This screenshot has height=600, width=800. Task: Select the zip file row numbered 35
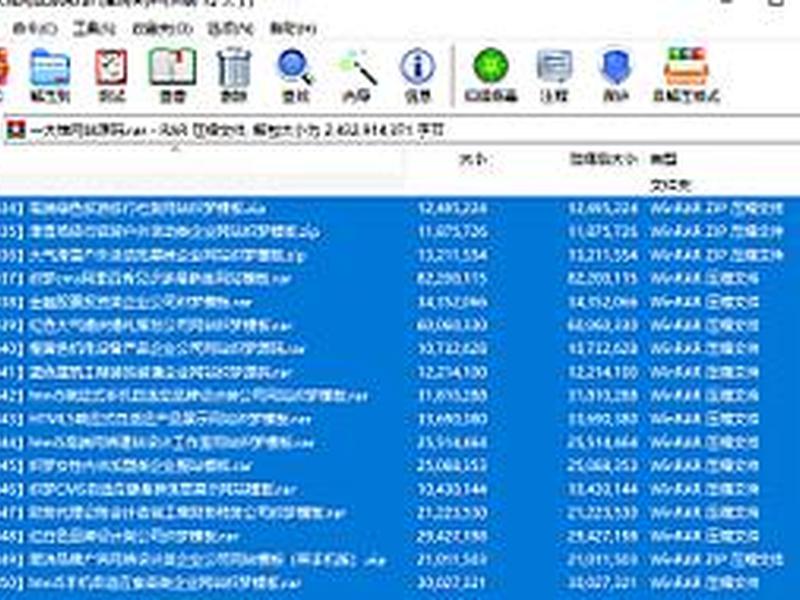[400, 232]
